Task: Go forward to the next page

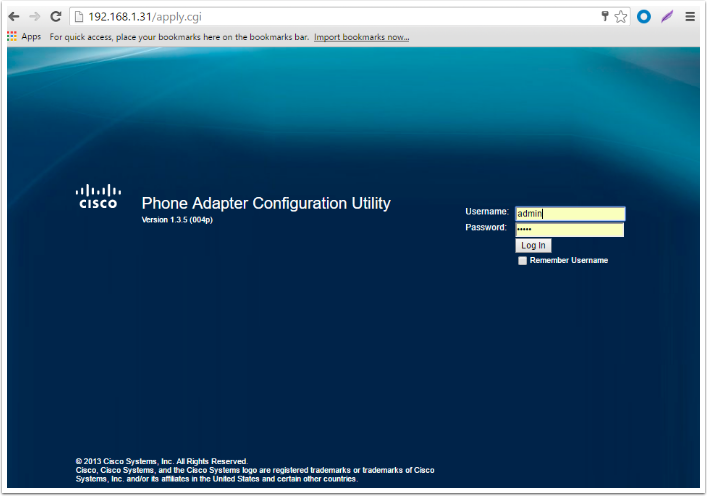Action: click(35, 17)
